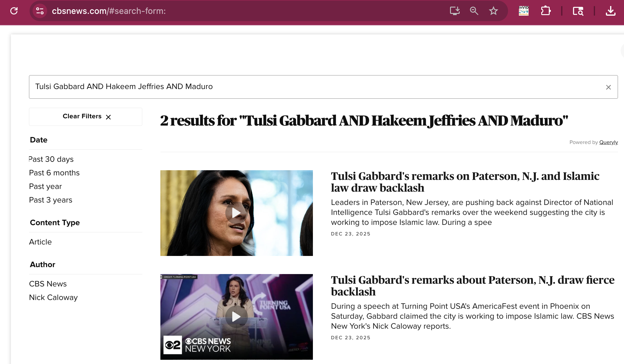
Task: Open the browser extensions puzzle icon
Action: [x=545, y=11]
